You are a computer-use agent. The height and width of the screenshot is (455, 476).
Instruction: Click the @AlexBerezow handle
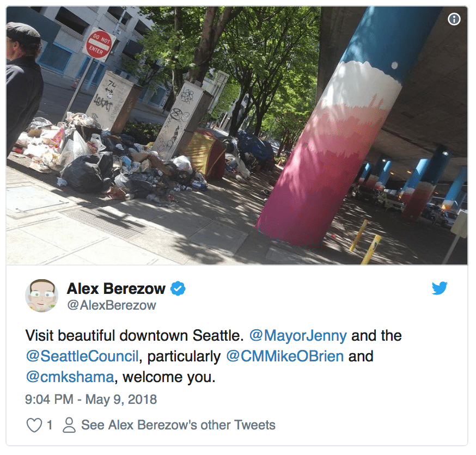112,305
